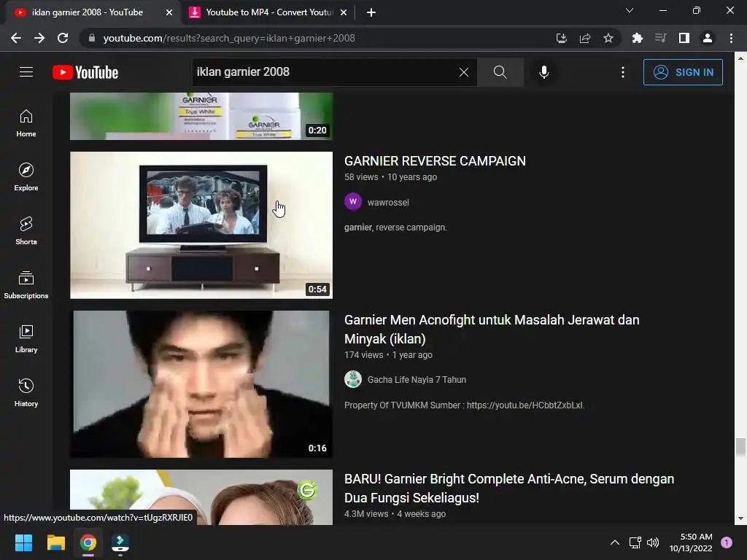Click the page vertical scrollbar thumb
Screen dimensions: 747x560
740,447
